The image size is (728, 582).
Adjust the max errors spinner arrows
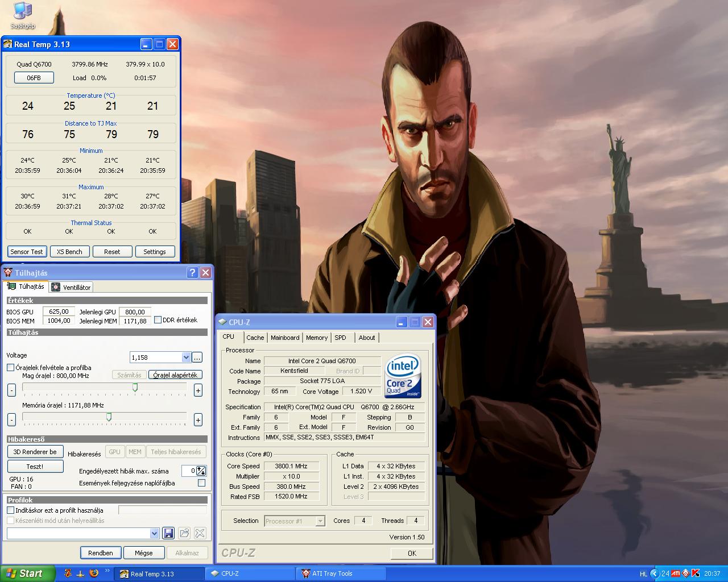point(201,471)
